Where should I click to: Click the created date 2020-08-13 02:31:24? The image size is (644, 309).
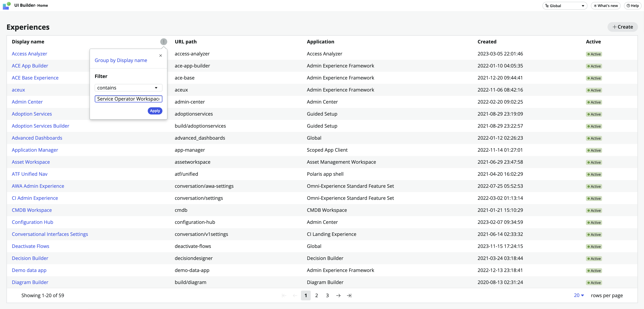500,282
